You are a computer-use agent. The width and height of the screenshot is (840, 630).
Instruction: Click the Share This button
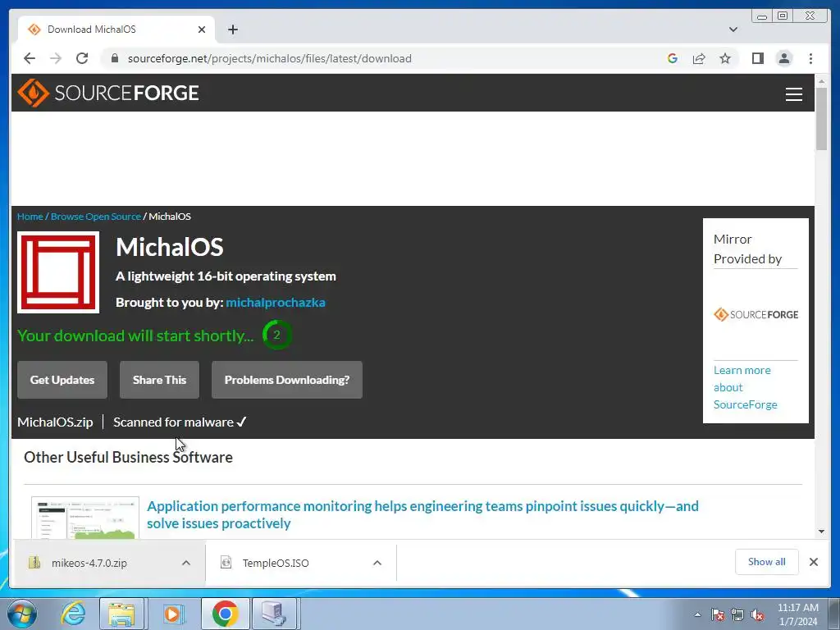(159, 380)
